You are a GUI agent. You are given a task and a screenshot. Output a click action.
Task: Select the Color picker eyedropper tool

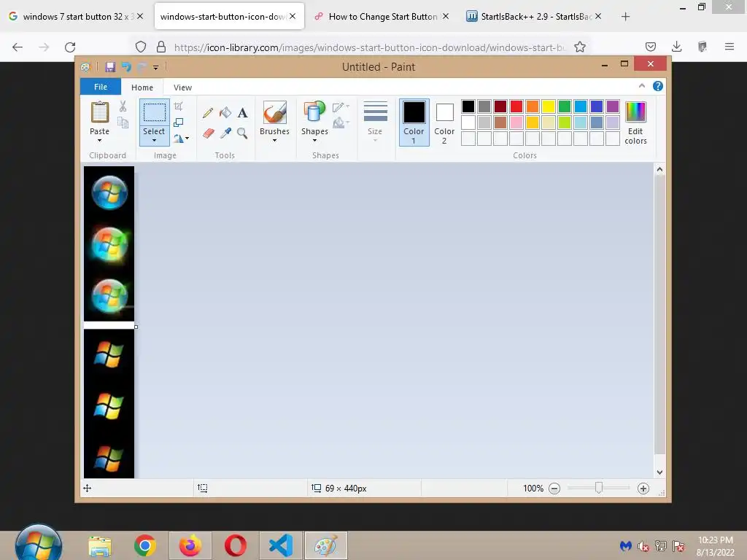pos(225,133)
